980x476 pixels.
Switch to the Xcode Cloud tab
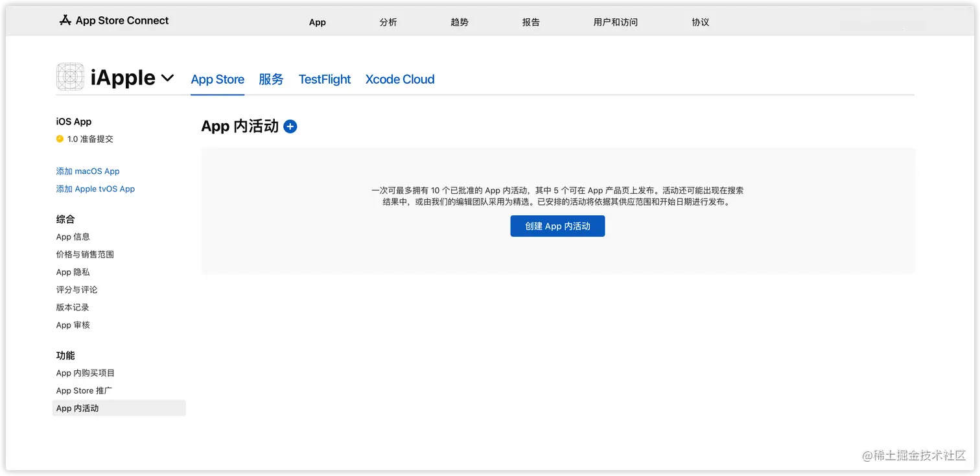pos(400,80)
